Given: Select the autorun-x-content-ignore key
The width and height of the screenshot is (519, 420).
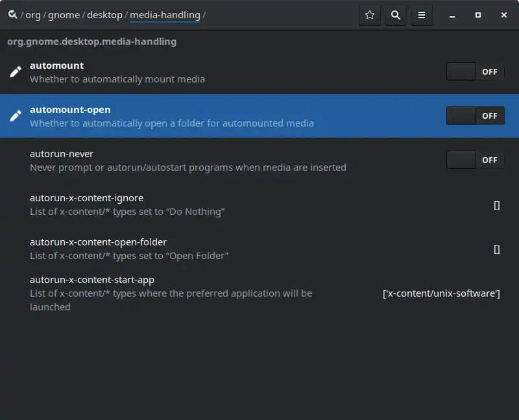Looking at the screenshot, I should click(x=259, y=204).
